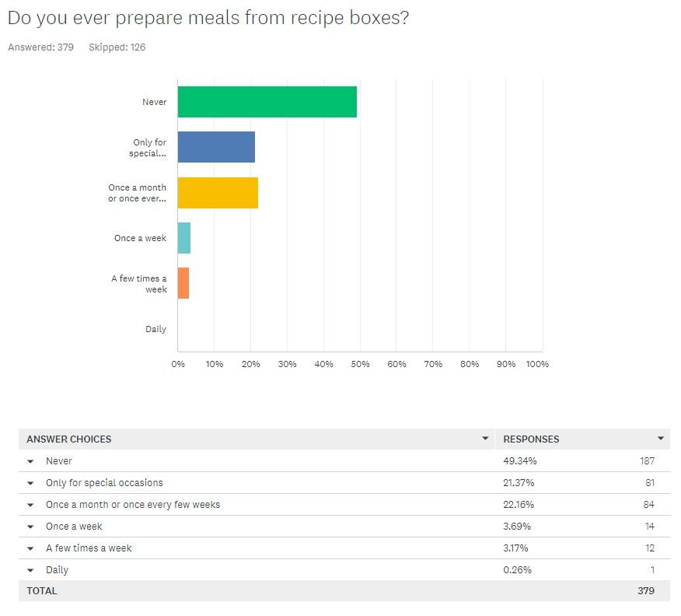Expand the A few times a week row arrow
This screenshot has height=616, width=681.
(x=30, y=548)
